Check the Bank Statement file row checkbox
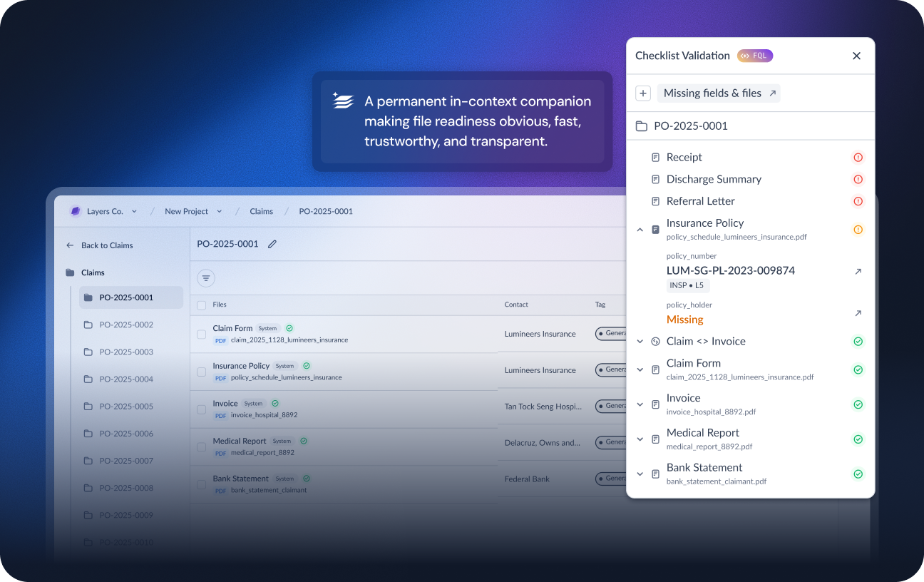924x582 pixels. pyautogui.click(x=202, y=484)
